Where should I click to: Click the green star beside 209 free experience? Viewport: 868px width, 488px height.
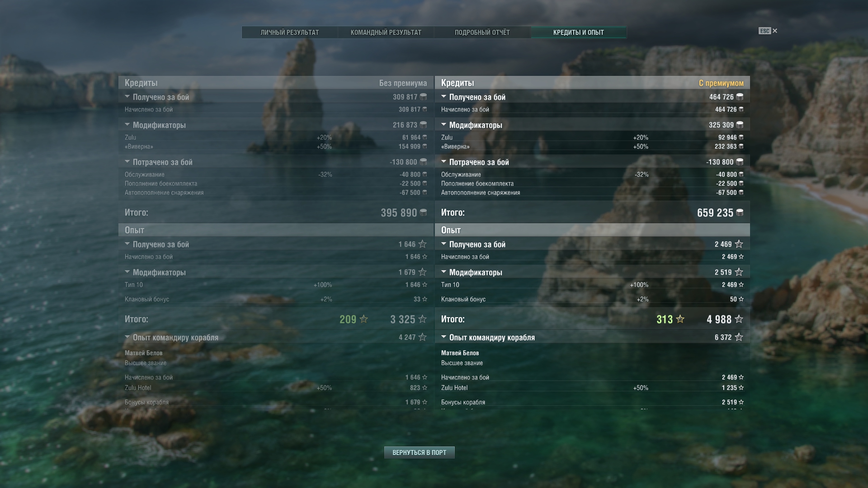coord(363,319)
